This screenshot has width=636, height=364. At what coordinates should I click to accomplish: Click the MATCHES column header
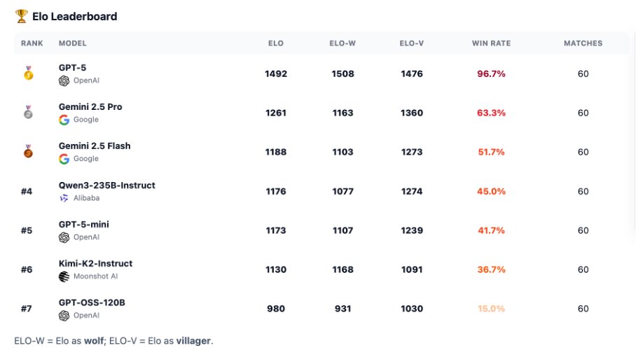[583, 43]
